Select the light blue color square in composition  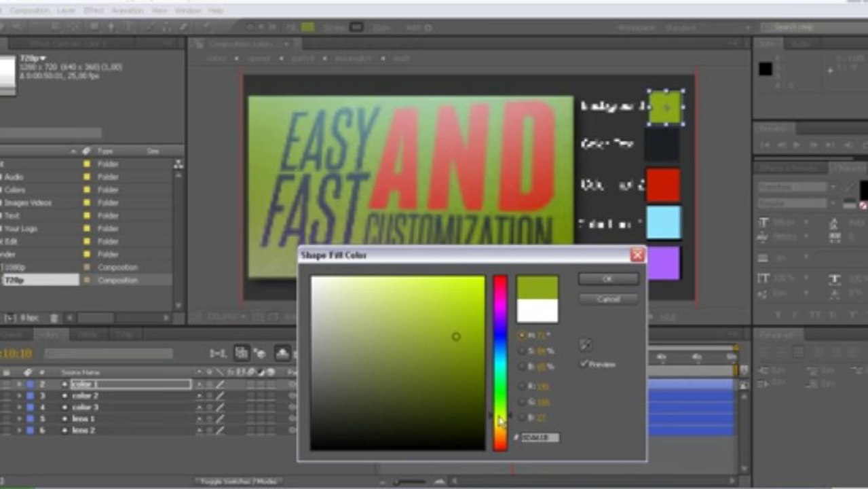tap(663, 223)
